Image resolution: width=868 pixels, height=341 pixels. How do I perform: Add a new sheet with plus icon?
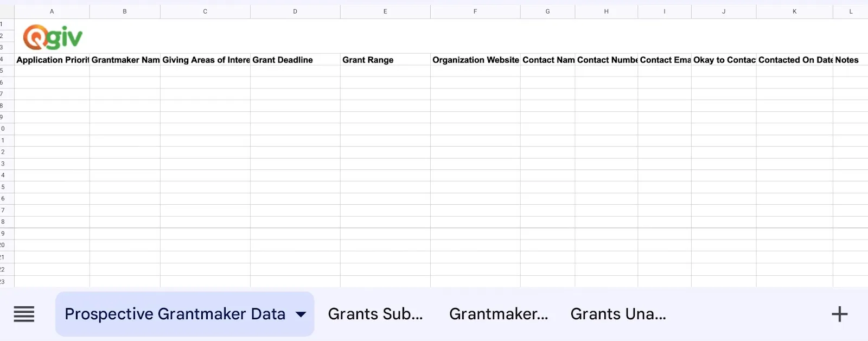click(839, 314)
